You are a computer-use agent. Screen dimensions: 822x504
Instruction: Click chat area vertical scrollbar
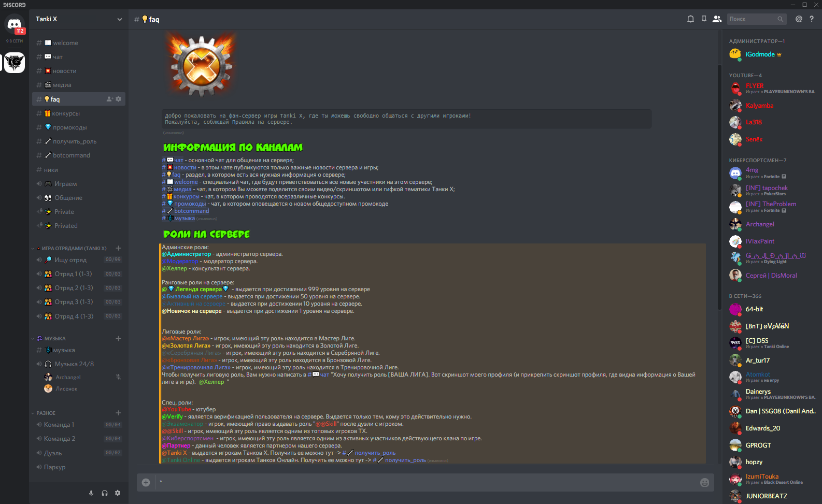pyautogui.click(x=719, y=186)
